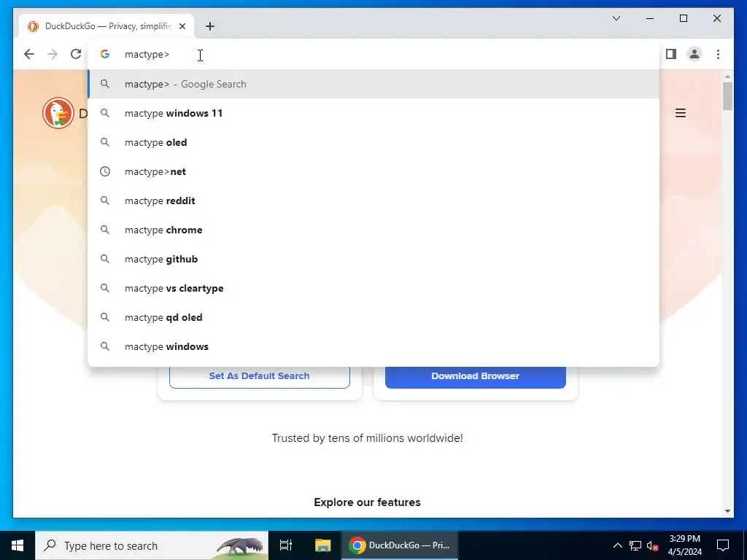Choose suggestion 'mactype github'

[x=374, y=259]
